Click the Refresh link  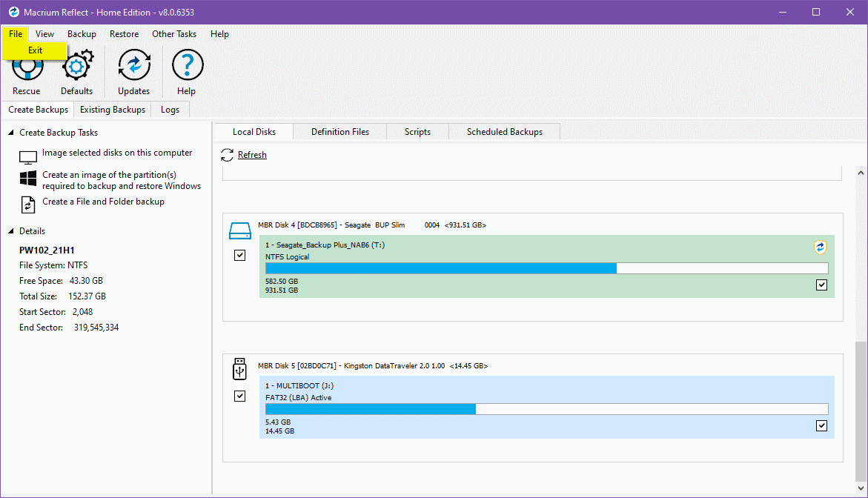[x=253, y=155]
